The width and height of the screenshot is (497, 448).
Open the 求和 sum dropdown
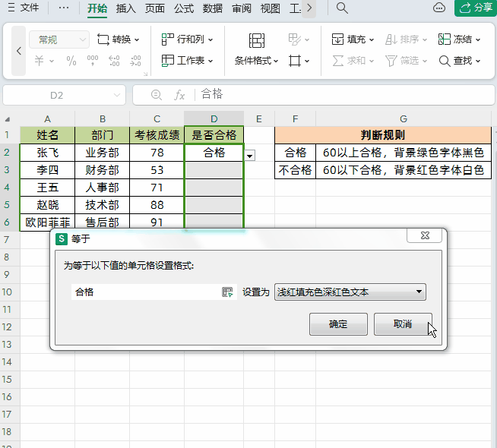click(x=353, y=61)
